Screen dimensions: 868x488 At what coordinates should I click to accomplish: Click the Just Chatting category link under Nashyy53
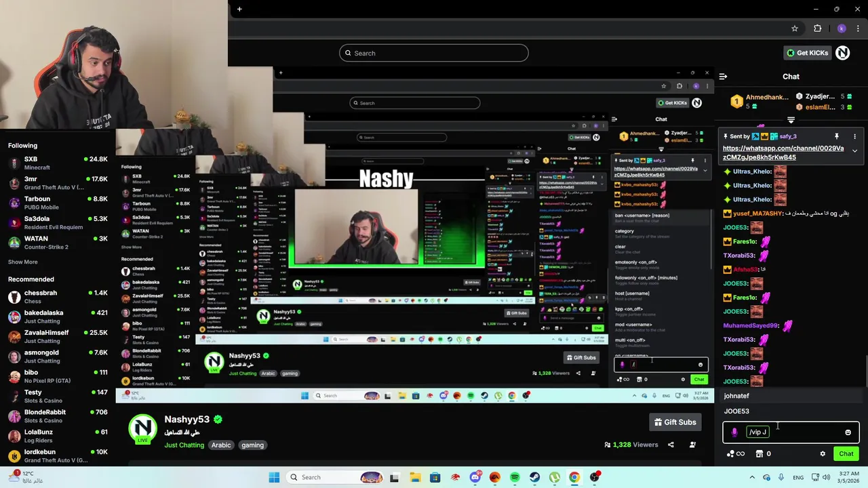coord(184,445)
